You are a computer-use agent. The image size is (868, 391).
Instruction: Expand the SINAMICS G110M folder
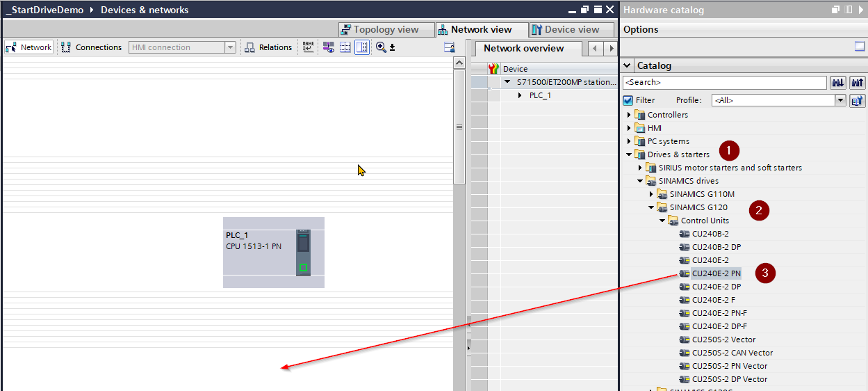pyautogui.click(x=651, y=194)
